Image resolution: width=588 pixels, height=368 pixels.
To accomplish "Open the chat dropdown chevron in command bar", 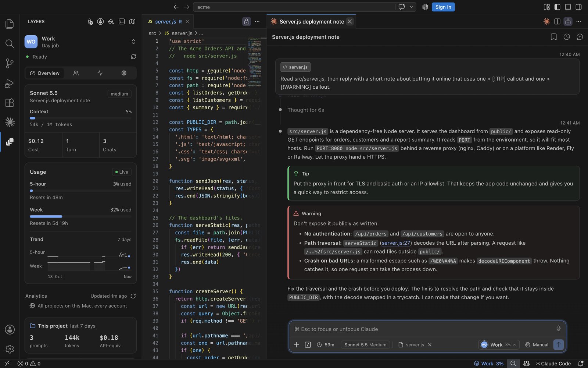I will 412,7.
